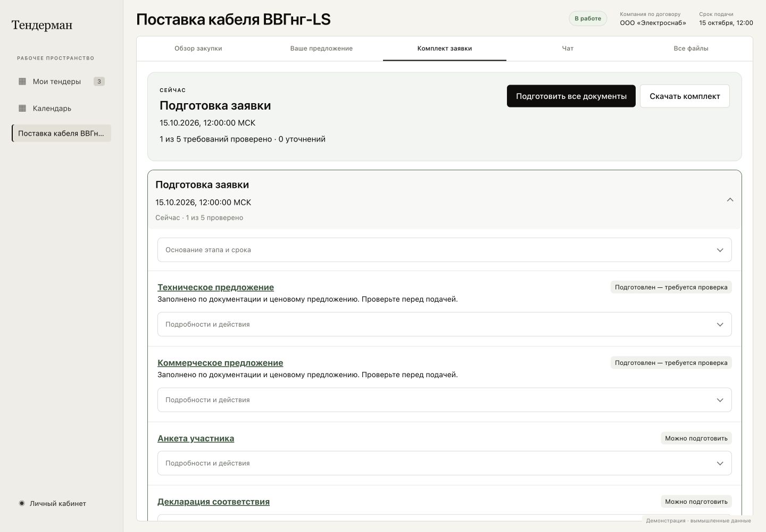
Task: Click status badge on Коммерческое предложение row
Action: (x=671, y=363)
